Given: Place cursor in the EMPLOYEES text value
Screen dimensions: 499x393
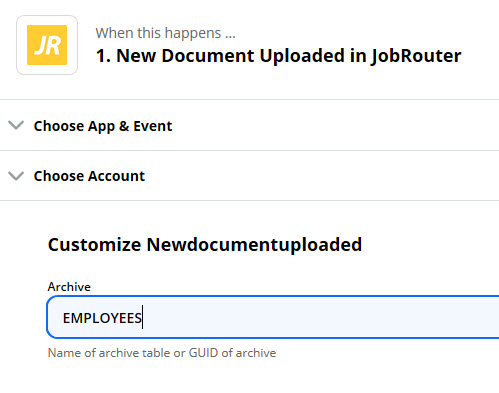Looking at the screenshot, I should pyautogui.click(x=102, y=318).
